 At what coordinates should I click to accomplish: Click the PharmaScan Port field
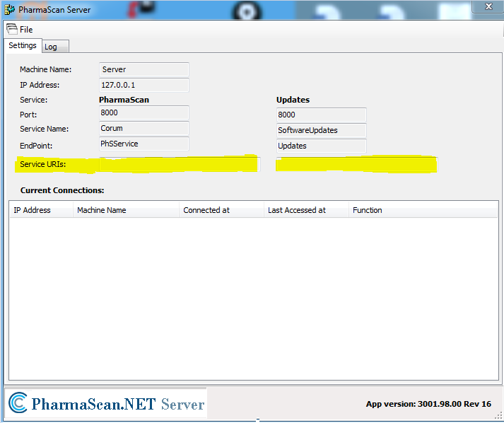point(144,114)
